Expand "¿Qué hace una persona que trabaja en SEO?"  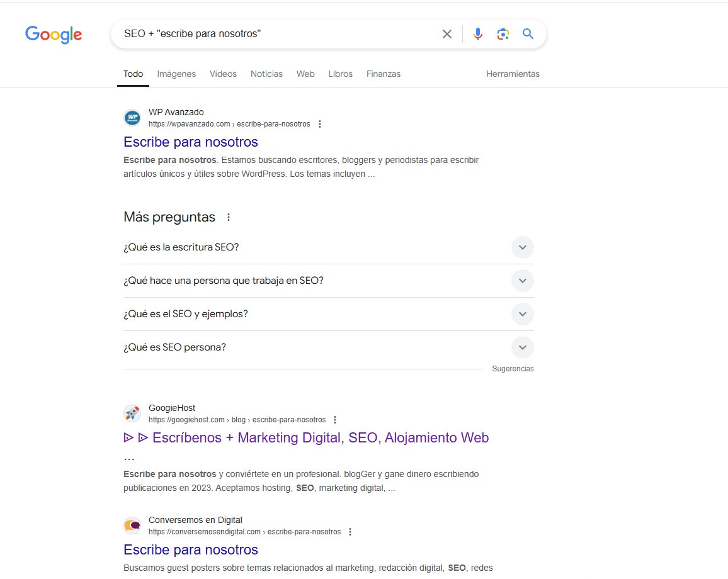pos(329,281)
